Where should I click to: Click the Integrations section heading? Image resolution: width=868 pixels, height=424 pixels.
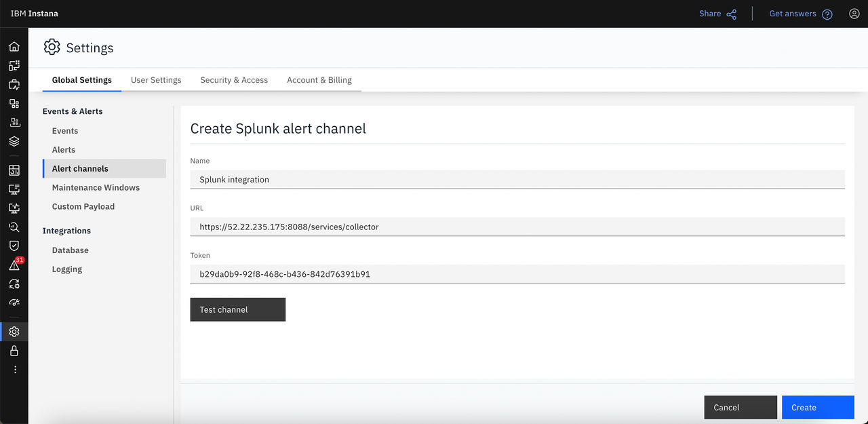pyautogui.click(x=66, y=231)
